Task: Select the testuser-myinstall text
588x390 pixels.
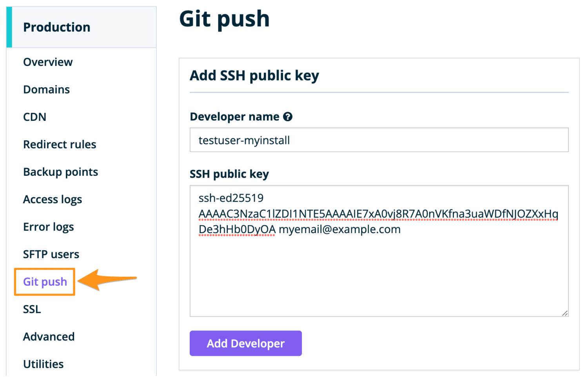Action: [x=243, y=140]
